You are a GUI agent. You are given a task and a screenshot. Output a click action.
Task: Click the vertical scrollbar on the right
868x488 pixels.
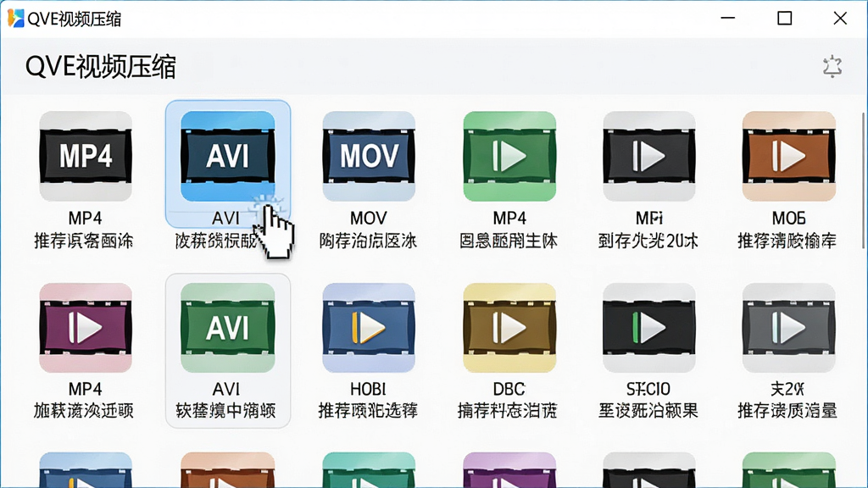(x=863, y=180)
